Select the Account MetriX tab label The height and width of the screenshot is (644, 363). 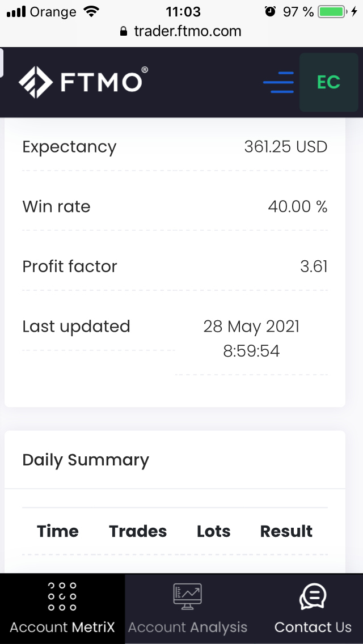pos(62,628)
